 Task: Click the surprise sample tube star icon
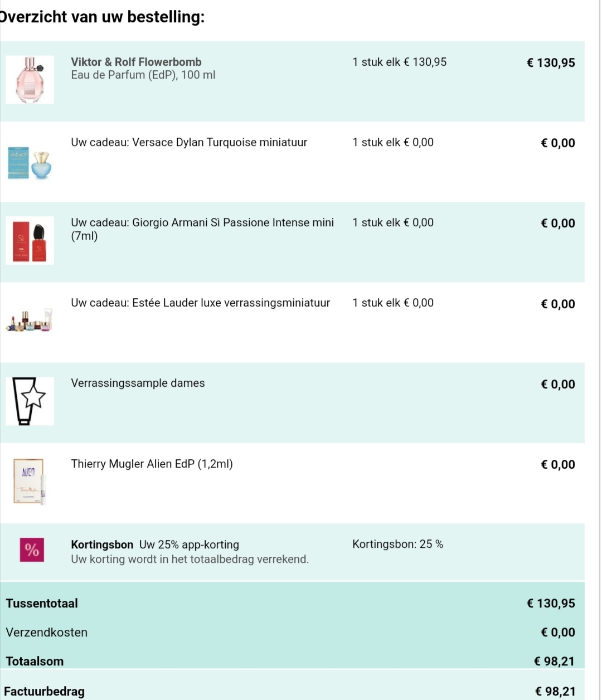pos(30,401)
